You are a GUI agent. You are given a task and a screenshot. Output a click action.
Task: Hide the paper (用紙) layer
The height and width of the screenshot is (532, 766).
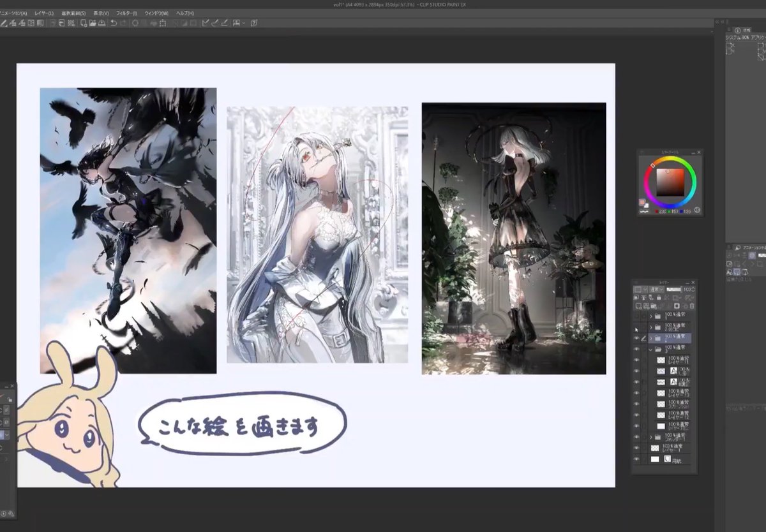636,459
